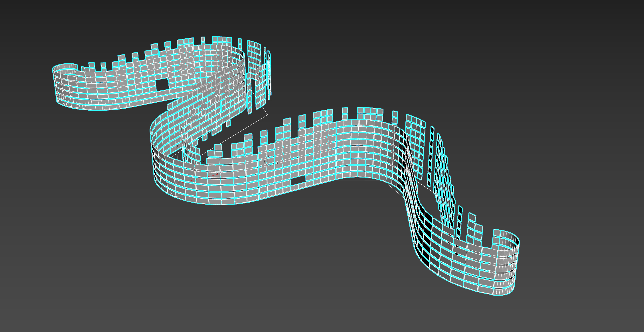Click the small black cross pivot marker
Image resolution: width=644 pixels, height=332 pixels.
(x=203, y=161)
